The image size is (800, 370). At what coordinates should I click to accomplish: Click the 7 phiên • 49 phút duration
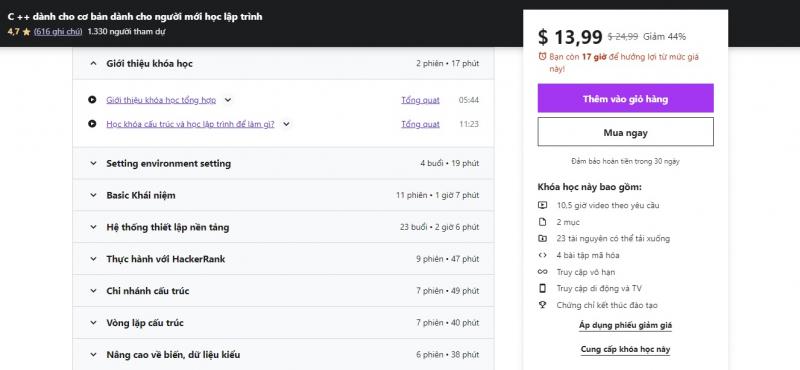pyautogui.click(x=447, y=291)
